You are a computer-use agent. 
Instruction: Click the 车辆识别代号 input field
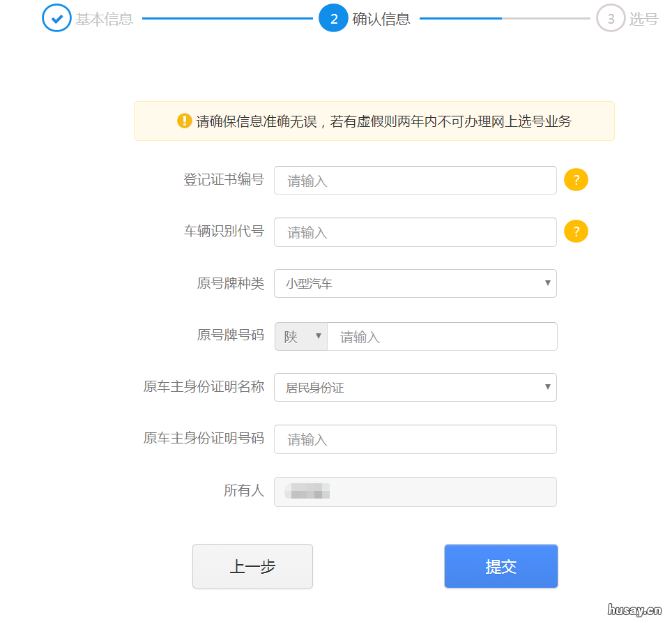[415, 232]
